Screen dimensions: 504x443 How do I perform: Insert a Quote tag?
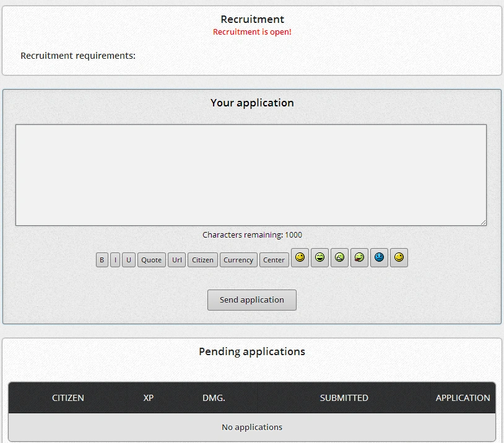tap(152, 260)
